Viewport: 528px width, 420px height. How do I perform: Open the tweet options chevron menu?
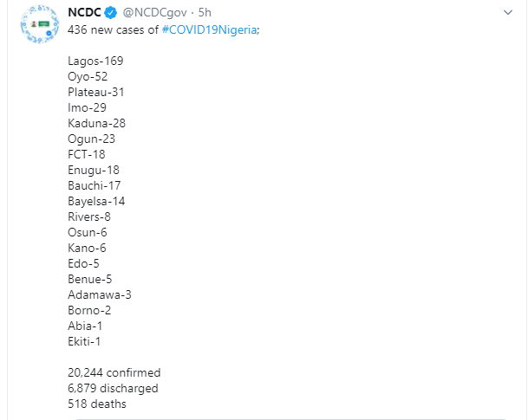click(x=508, y=14)
